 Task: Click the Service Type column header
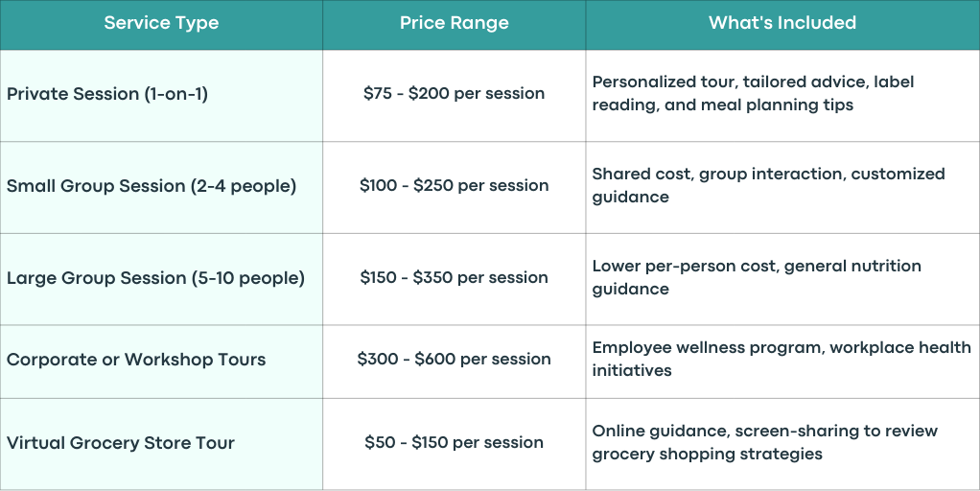[x=161, y=25]
